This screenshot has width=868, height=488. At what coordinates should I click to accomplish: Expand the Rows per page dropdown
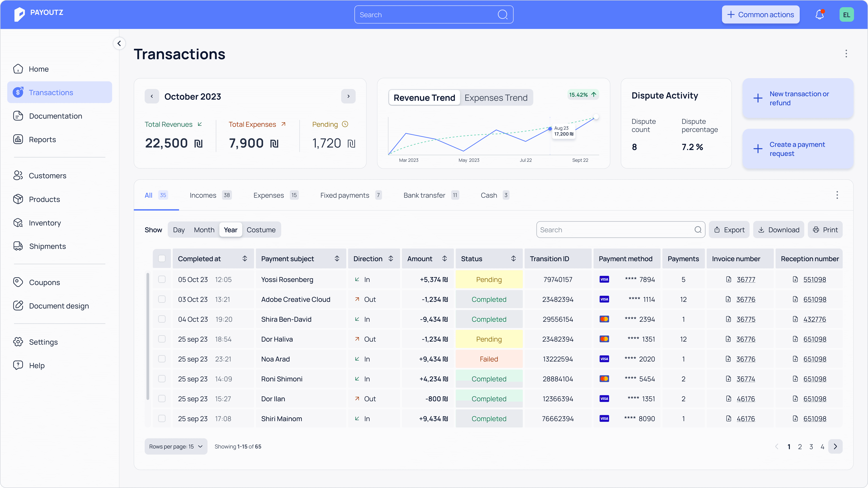pyautogui.click(x=176, y=446)
